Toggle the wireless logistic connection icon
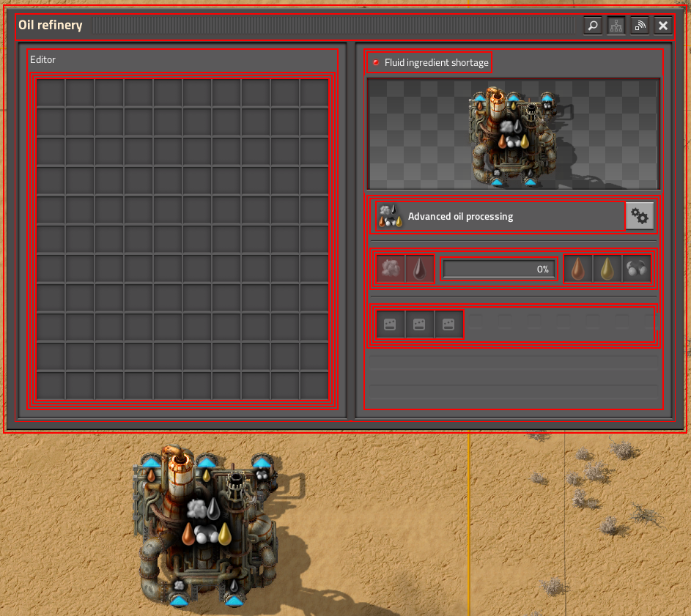Viewport: 691px width, 616px height. 640,26
